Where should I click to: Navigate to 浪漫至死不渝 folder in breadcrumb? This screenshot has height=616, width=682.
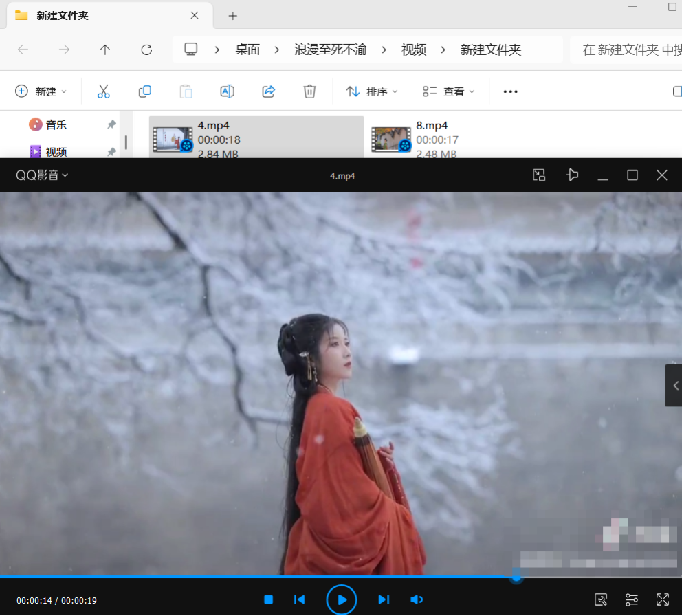[x=331, y=49]
